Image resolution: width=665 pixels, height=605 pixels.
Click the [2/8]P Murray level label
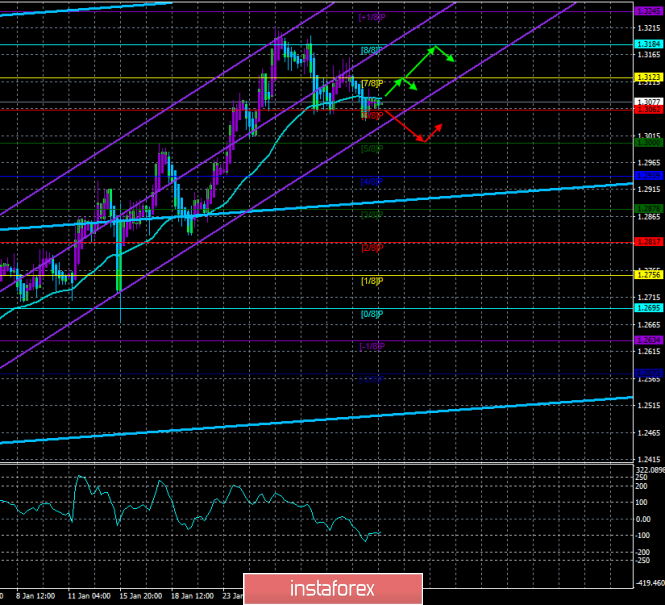point(372,248)
